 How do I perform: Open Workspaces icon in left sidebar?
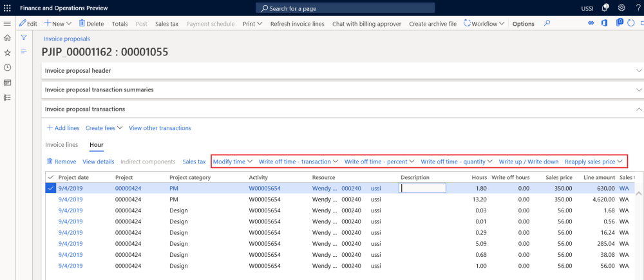7,82
